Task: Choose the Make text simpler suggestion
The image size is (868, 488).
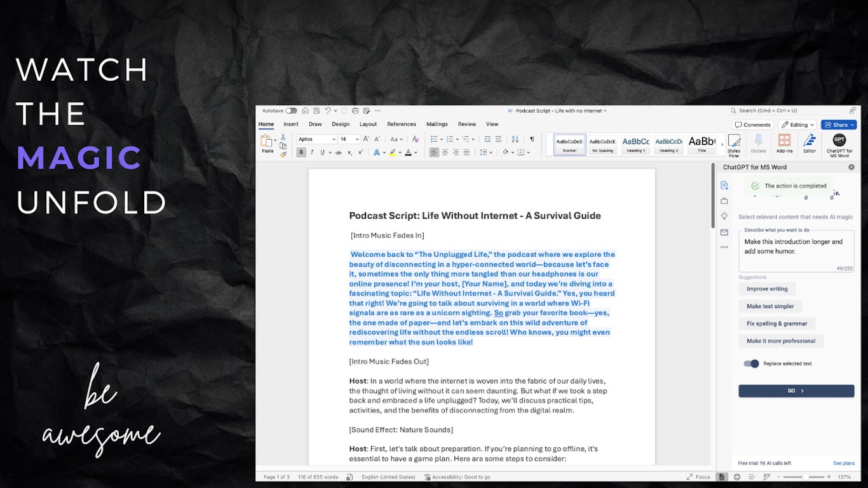Action: click(770, 306)
